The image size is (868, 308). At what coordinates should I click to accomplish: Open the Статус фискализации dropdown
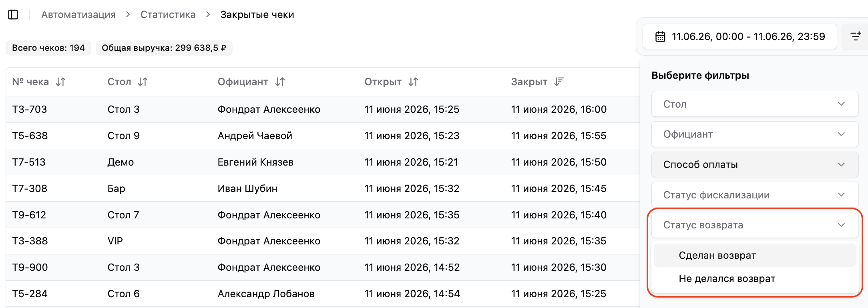(x=755, y=195)
